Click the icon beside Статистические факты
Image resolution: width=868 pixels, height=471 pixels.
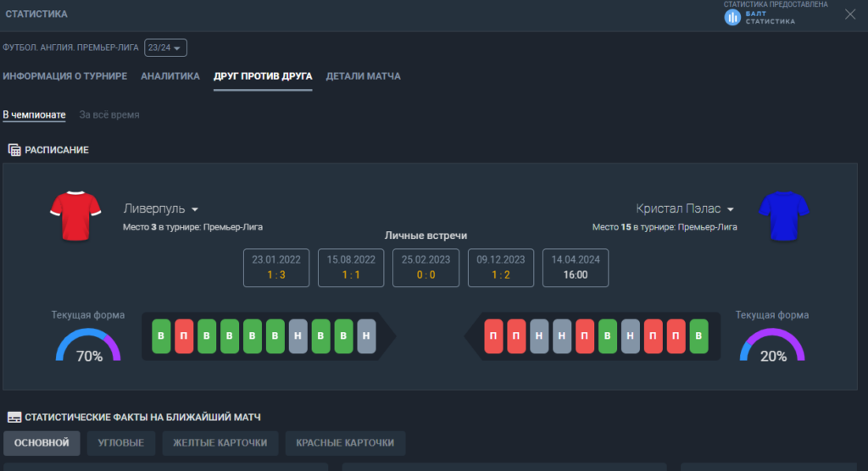point(14,418)
